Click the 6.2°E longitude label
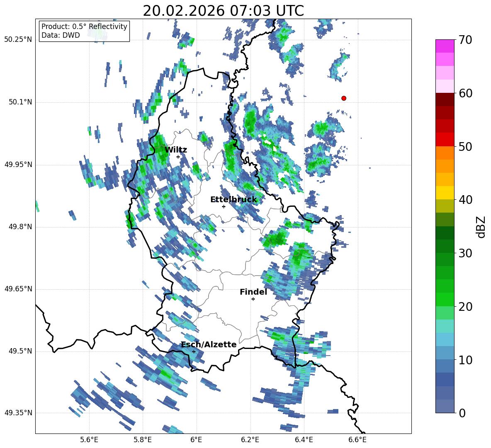This screenshot has height=448, width=491. [x=250, y=440]
